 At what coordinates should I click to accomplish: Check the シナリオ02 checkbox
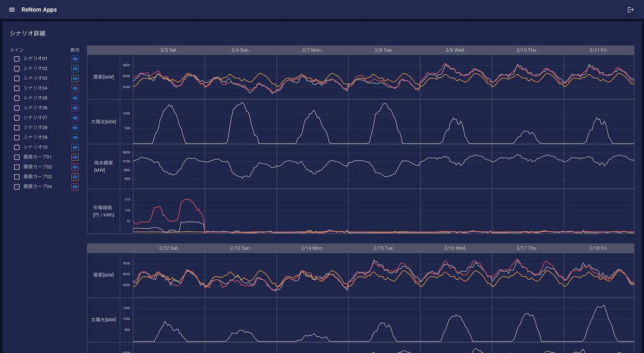click(x=17, y=69)
